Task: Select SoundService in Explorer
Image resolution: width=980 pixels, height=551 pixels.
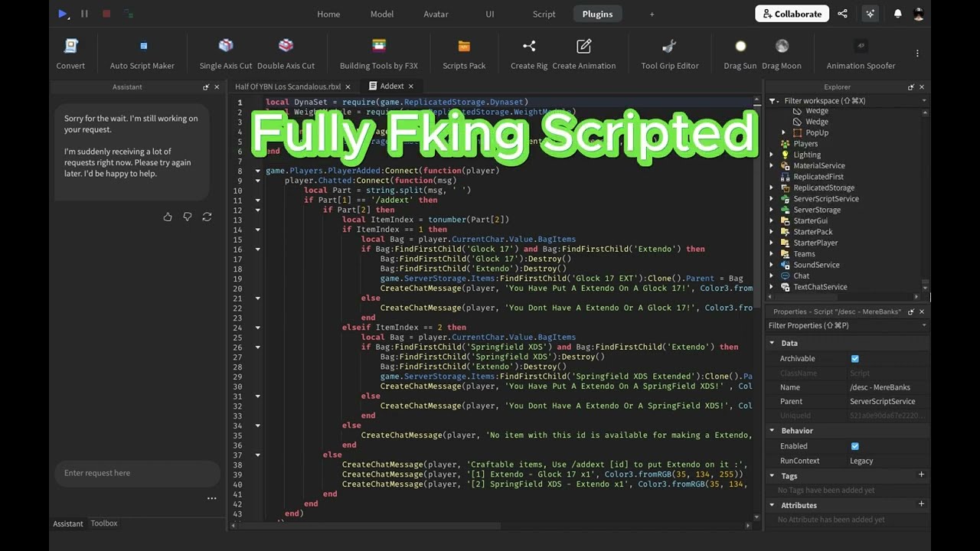Action: point(816,265)
